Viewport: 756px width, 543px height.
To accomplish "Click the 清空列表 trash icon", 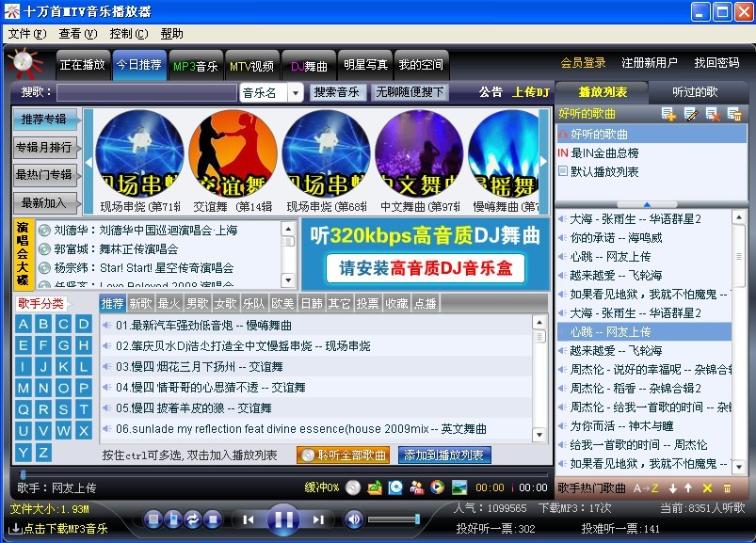I will (x=735, y=114).
